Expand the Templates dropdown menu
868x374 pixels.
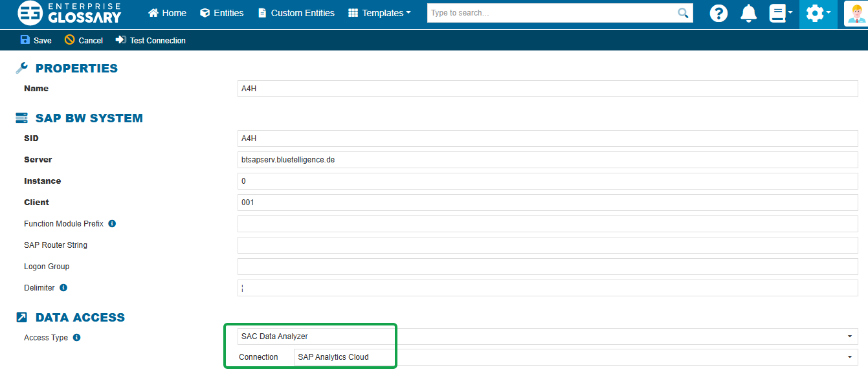[379, 13]
